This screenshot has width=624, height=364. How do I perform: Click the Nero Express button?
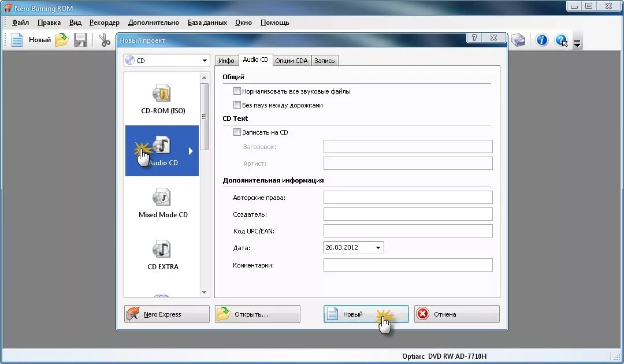pos(167,314)
